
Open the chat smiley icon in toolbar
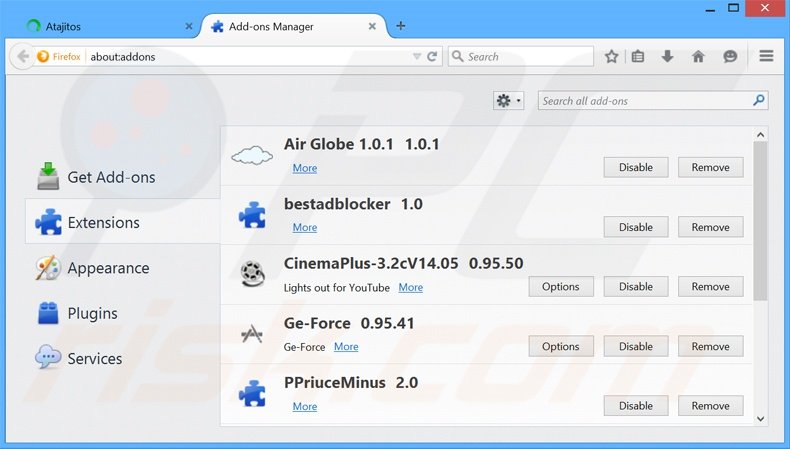point(730,56)
